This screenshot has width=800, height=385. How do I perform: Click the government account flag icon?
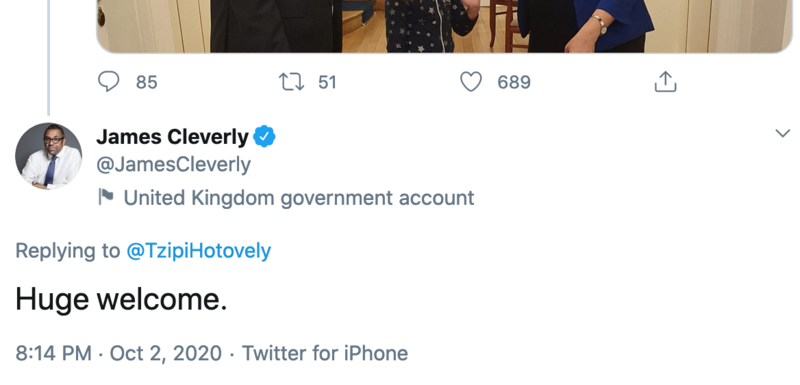click(106, 197)
